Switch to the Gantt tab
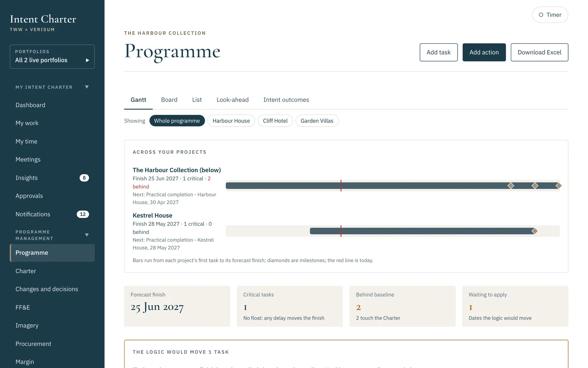The image size is (588, 368). click(x=138, y=100)
